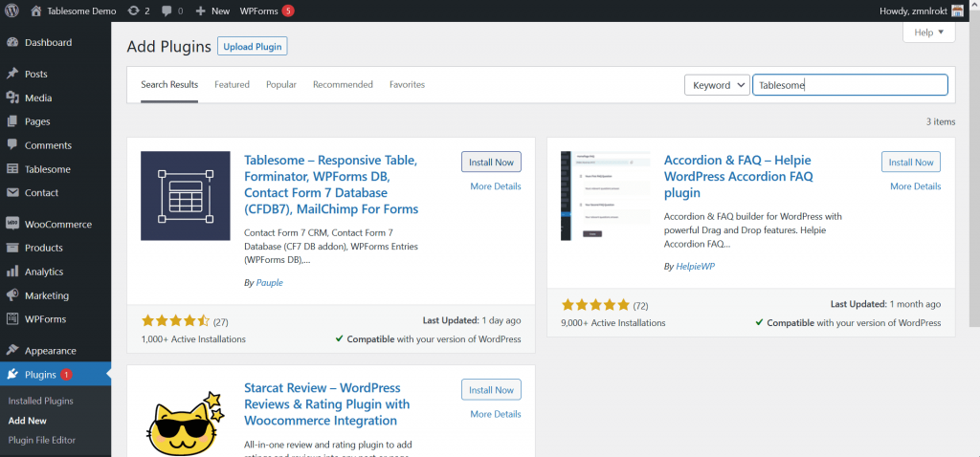
Task: Click the Marketing megaphone icon
Action: tap(11, 294)
